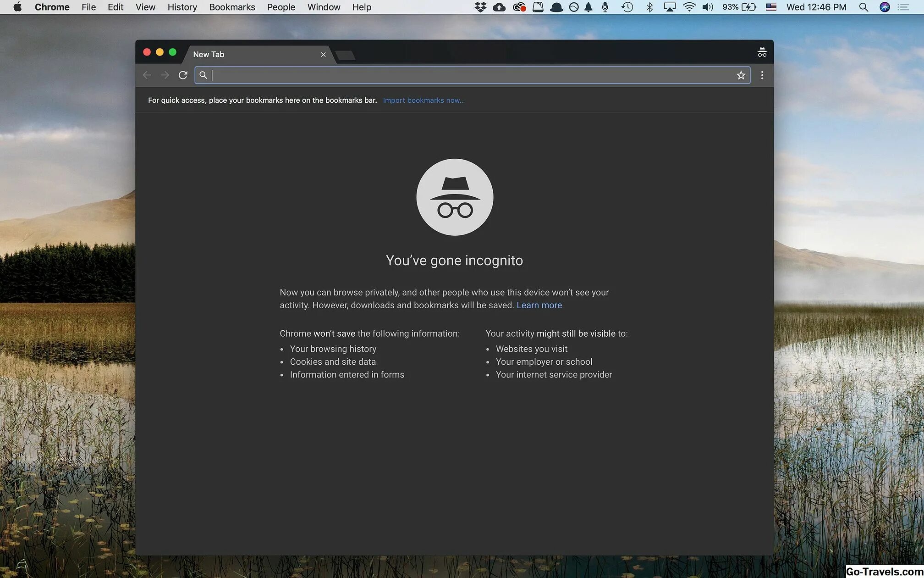Click the Dropbox menu bar icon
This screenshot has height=578, width=924.
click(x=480, y=7)
